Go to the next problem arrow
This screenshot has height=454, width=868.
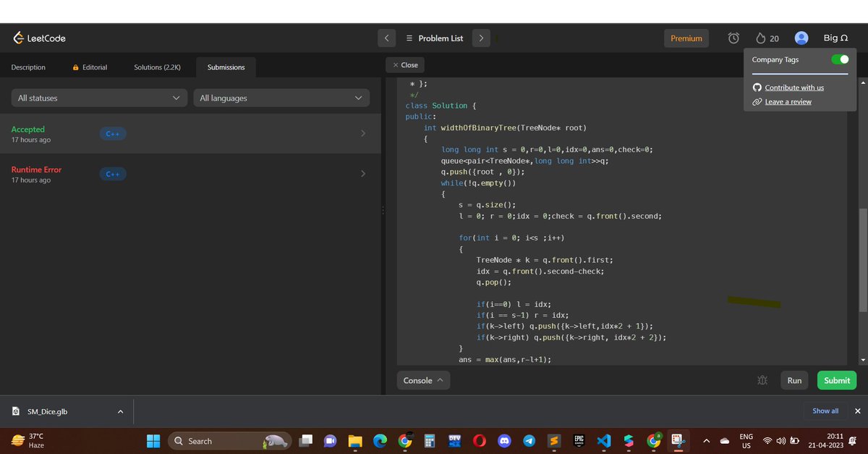pyautogui.click(x=481, y=38)
